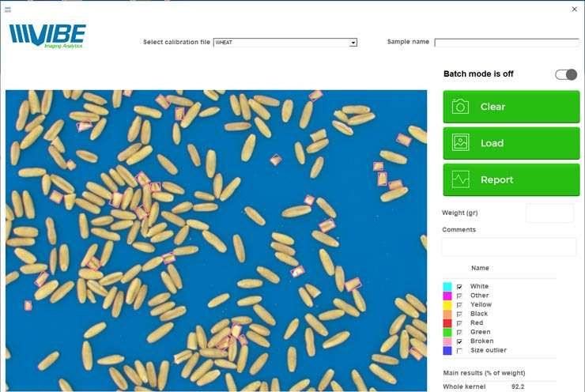This screenshot has width=585, height=392.
Task: Click the chart icon on the Report button
Action: [x=460, y=179]
